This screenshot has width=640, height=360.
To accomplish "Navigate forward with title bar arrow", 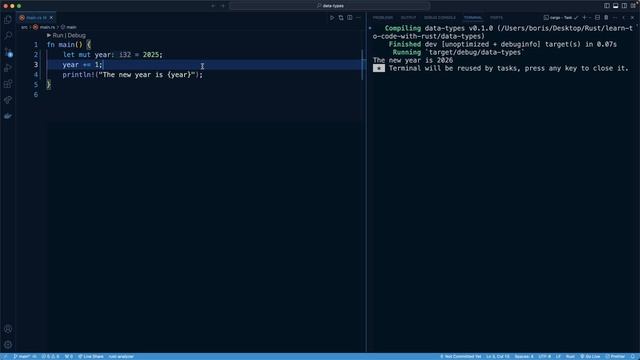I will [223, 6].
